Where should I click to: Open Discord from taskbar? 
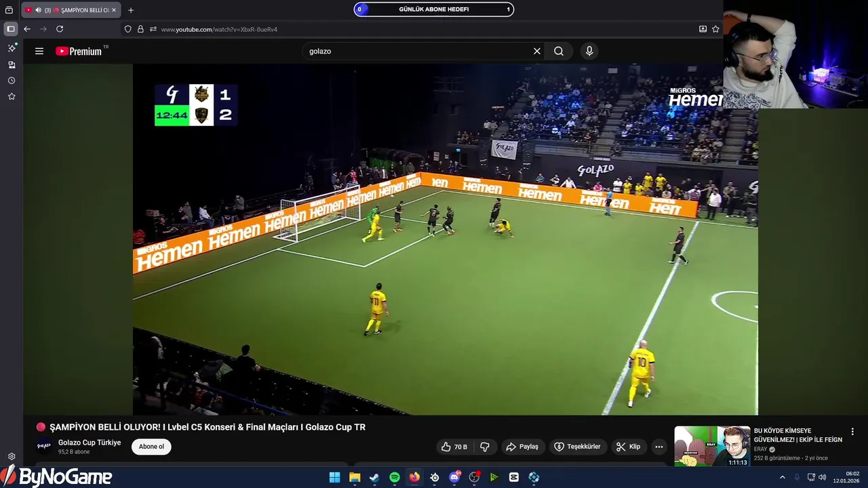(x=454, y=477)
